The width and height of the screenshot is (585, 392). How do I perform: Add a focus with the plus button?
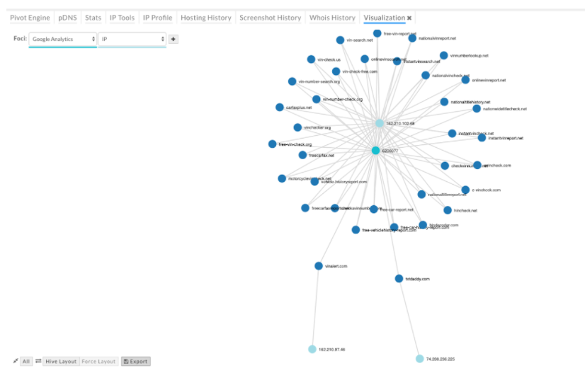[173, 39]
